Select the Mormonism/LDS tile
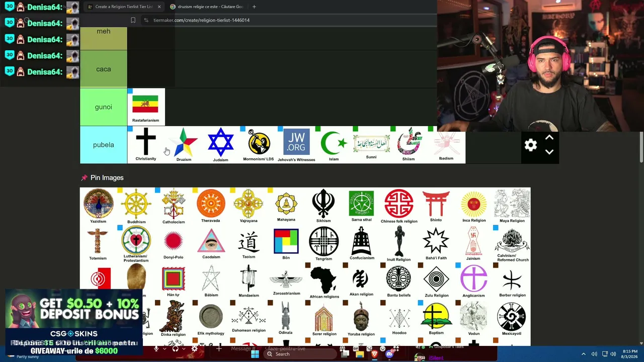This screenshot has height=362, width=644. [x=259, y=145]
